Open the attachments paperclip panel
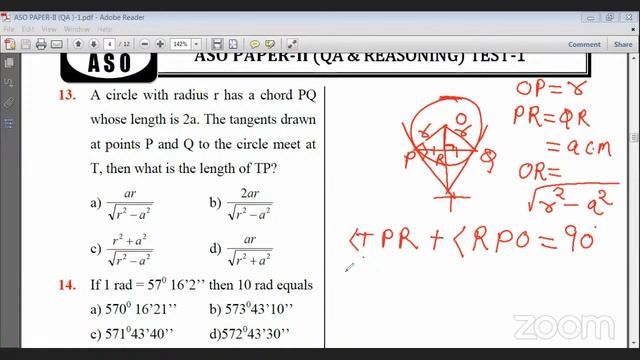This screenshot has width=640, height=360. [x=9, y=103]
